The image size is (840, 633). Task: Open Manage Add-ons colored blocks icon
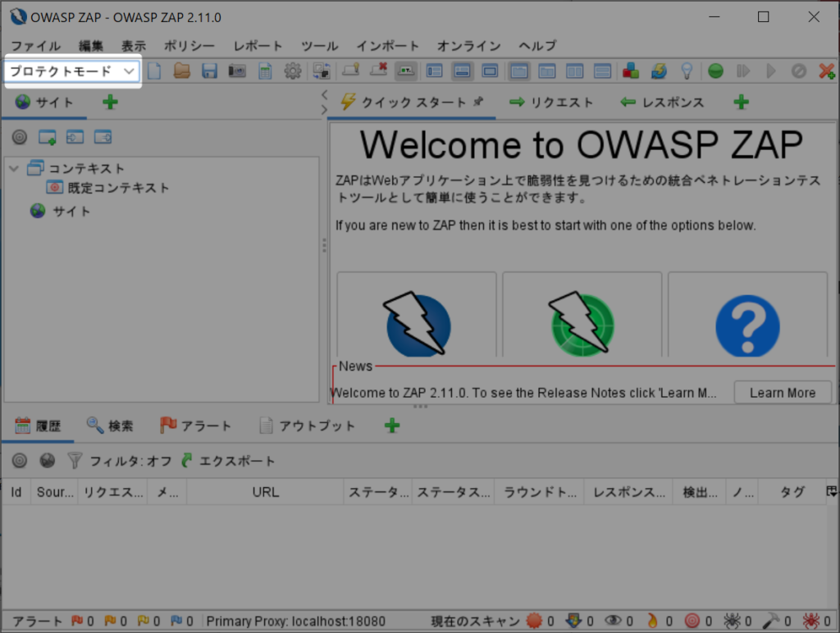coord(631,71)
